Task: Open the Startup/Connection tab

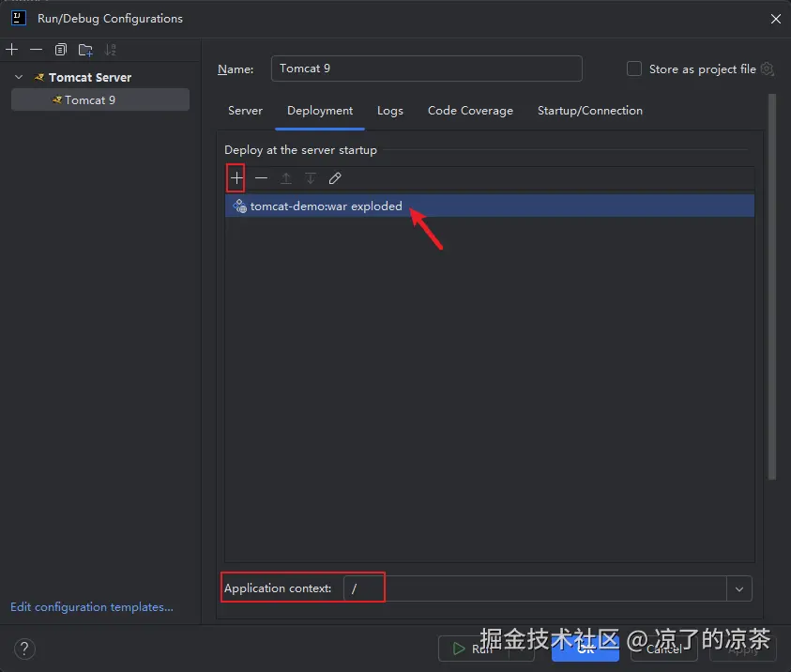Action: pyautogui.click(x=589, y=111)
